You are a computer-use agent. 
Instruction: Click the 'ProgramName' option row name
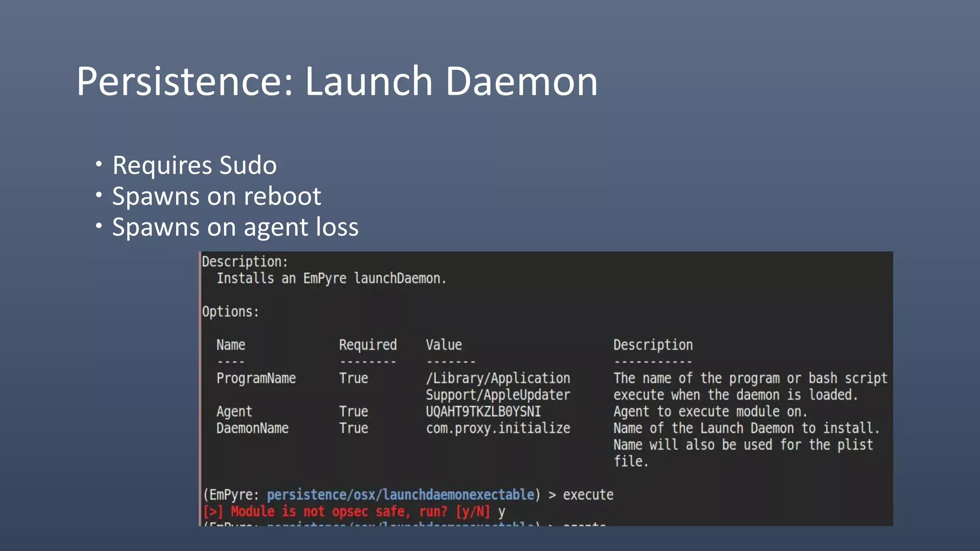(256, 378)
